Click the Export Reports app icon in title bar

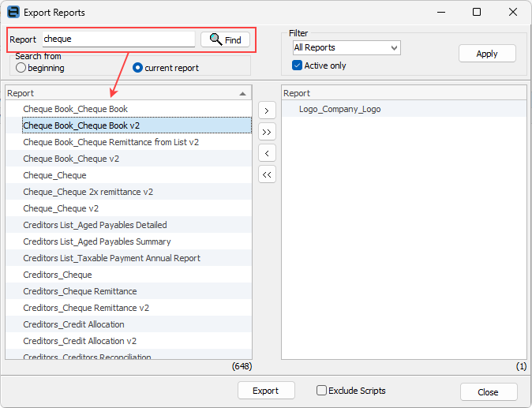pos(13,12)
